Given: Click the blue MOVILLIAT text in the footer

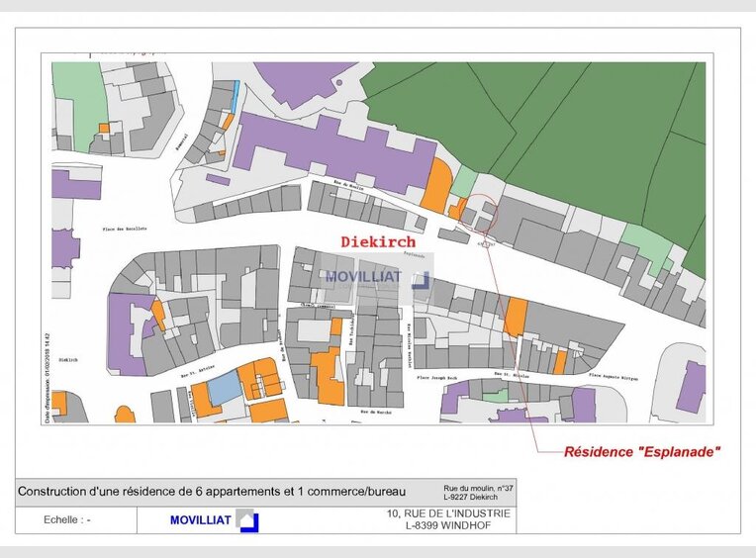Looking at the screenshot, I should [201, 520].
